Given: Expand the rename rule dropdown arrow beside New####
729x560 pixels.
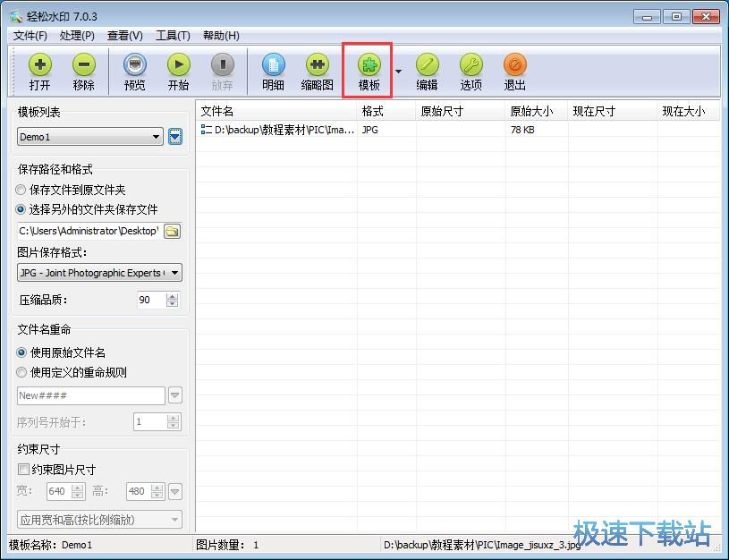Looking at the screenshot, I should [x=174, y=395].
